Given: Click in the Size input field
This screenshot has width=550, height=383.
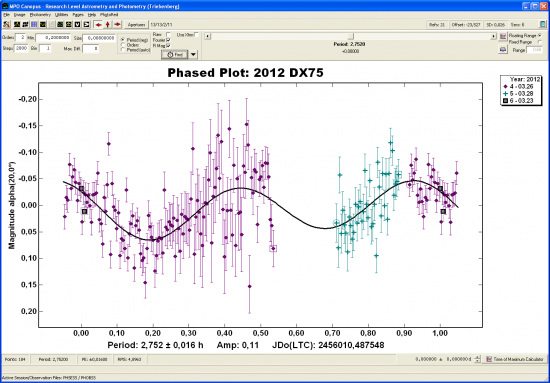Looking at the screenshot, I should click(99, 38).
